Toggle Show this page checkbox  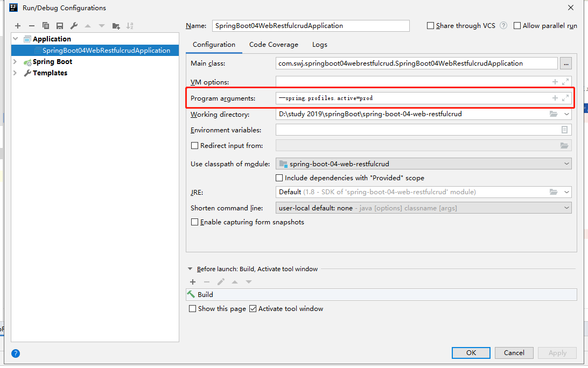(192, 308)
